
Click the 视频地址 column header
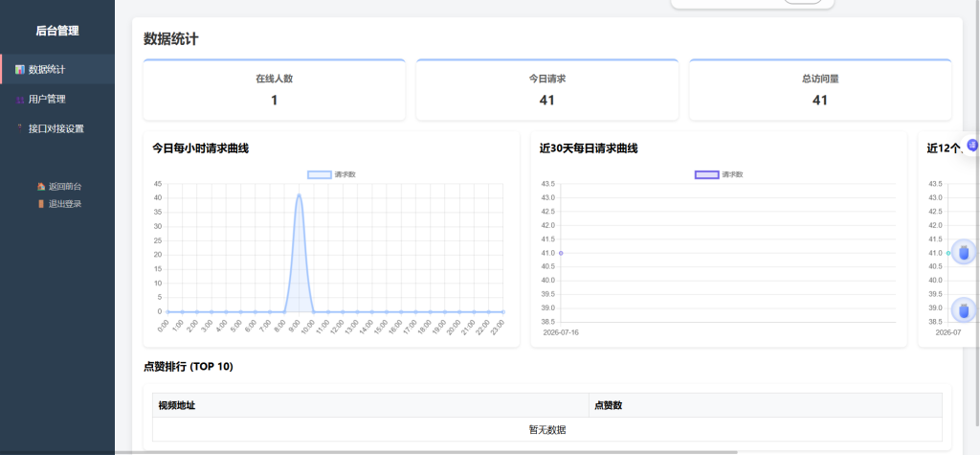coord(370,405)
